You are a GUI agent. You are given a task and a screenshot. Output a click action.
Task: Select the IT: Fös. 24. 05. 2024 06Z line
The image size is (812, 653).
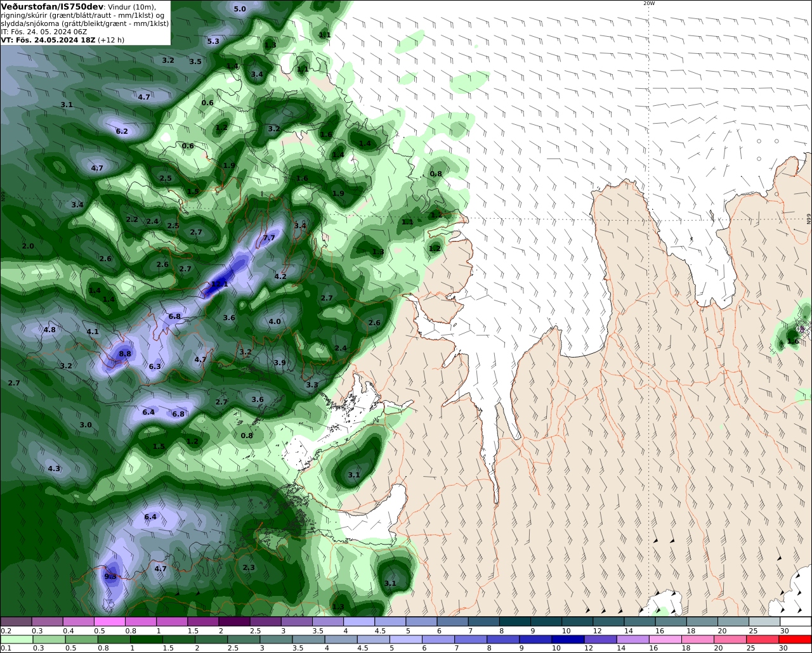point(44,32)
